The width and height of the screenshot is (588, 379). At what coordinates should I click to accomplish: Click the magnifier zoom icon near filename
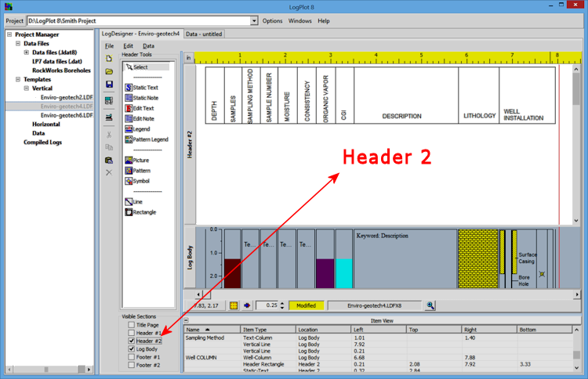(430, 305)
